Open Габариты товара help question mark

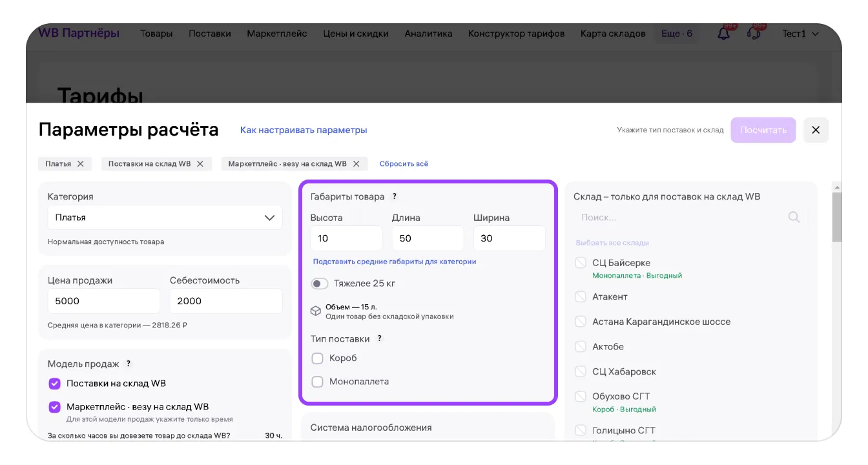[x=395, y=196]
